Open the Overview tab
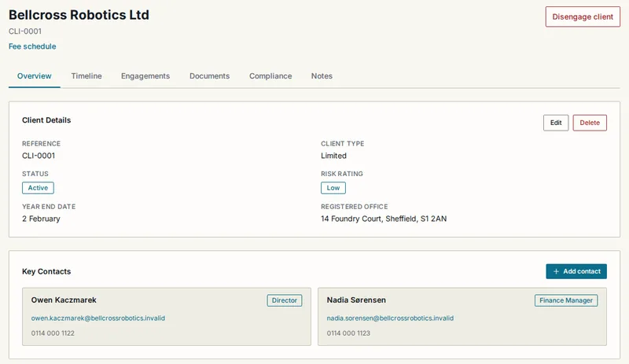The image size is (629, 364). 34,75
